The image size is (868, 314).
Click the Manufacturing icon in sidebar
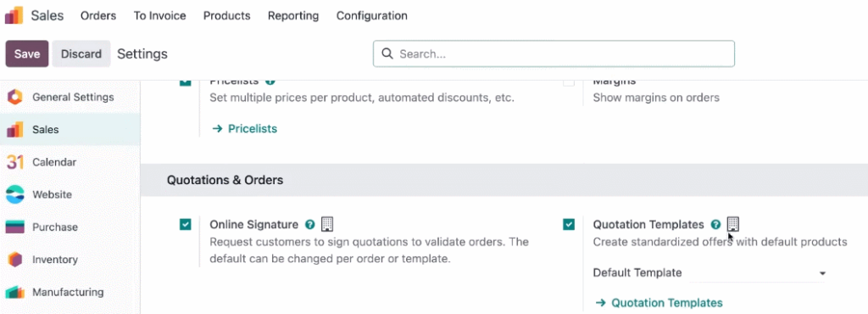[15, 292]
